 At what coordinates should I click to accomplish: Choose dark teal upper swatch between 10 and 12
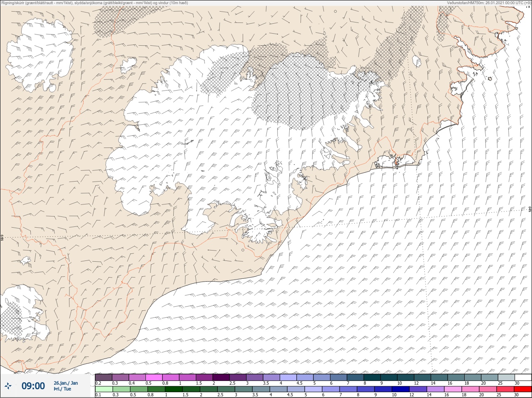(406, 377)
